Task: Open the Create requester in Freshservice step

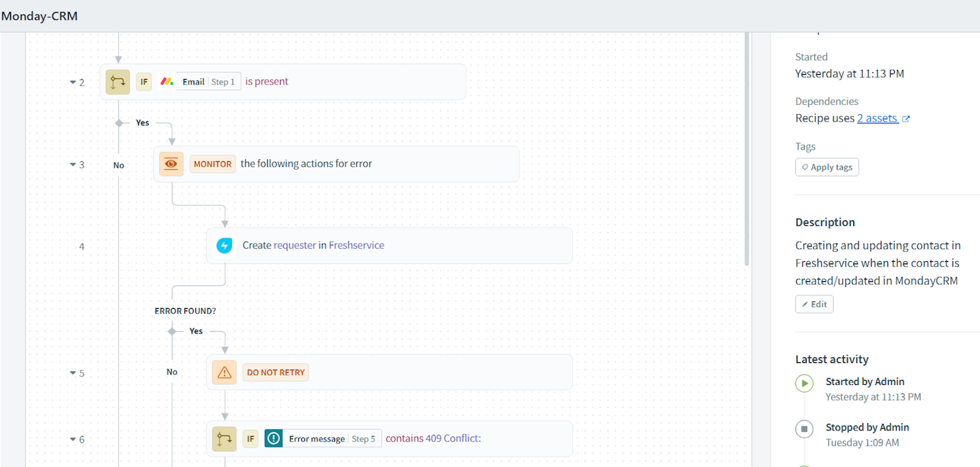Action: [x=390, y=246]
